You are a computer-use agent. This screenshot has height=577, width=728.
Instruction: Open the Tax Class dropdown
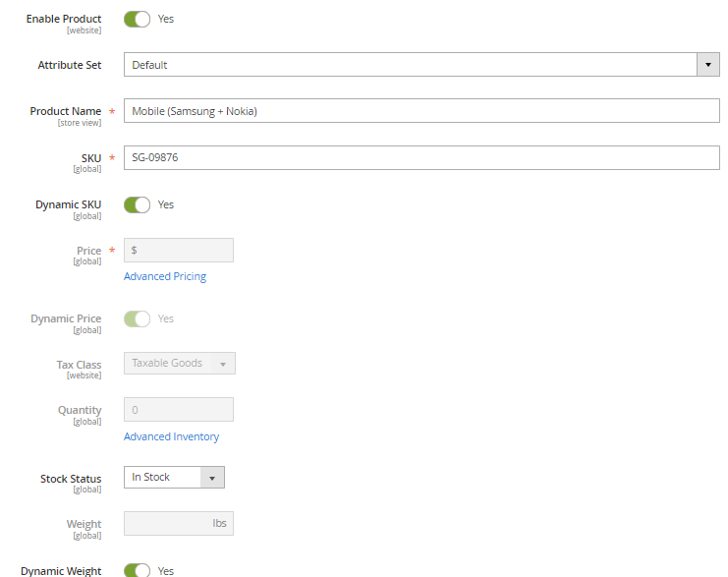180,364
